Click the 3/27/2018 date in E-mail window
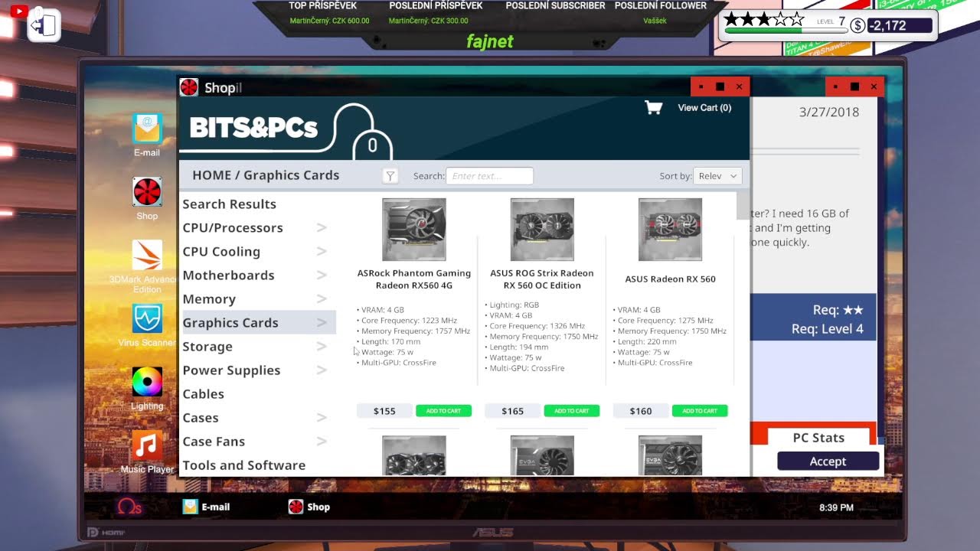Viewport: 980px width, 551px height. tap(829, 112)
